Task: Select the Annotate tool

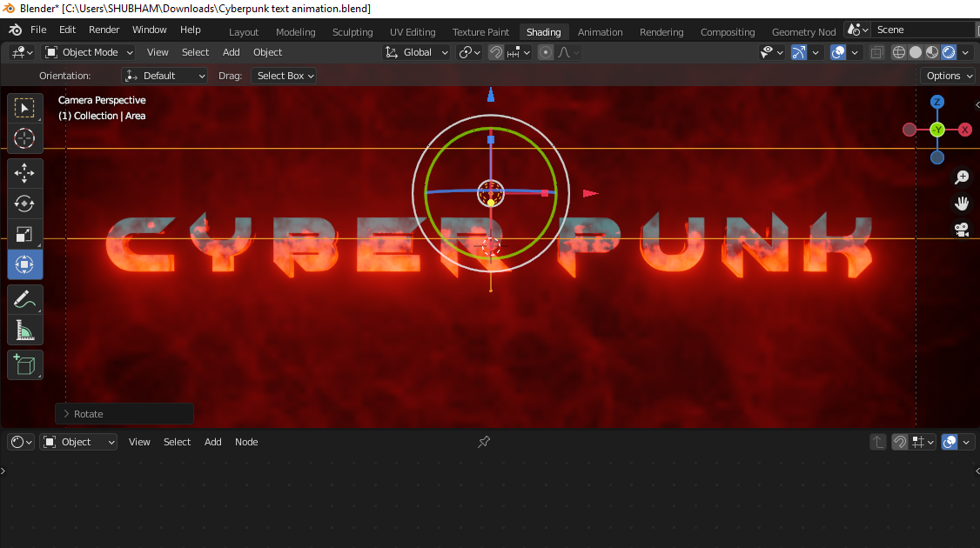Action: pyautogui.click(x=24, y=299)
